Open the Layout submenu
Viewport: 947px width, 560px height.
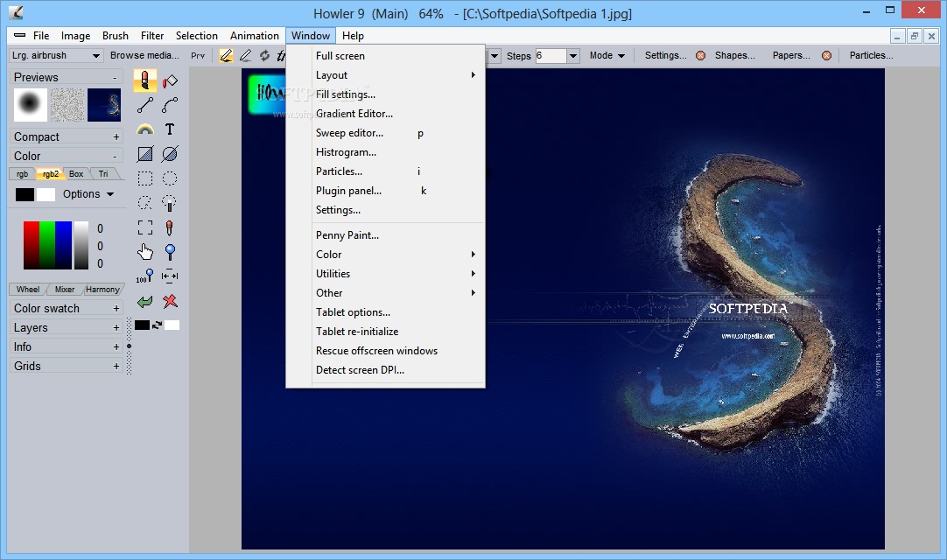point(385,75)
